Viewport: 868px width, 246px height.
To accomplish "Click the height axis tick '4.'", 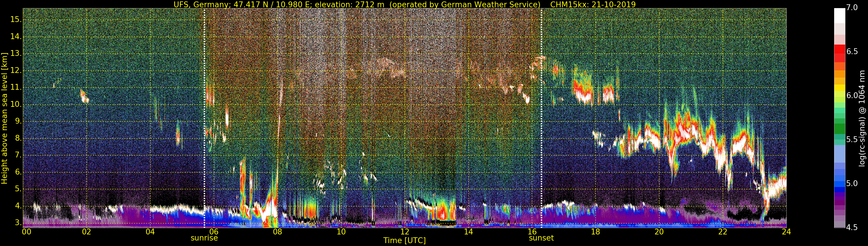I will (x=18, y=206).
